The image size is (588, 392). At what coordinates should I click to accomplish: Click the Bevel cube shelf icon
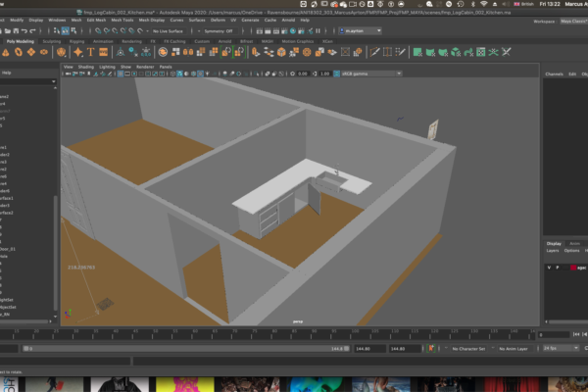click(281, 52)
